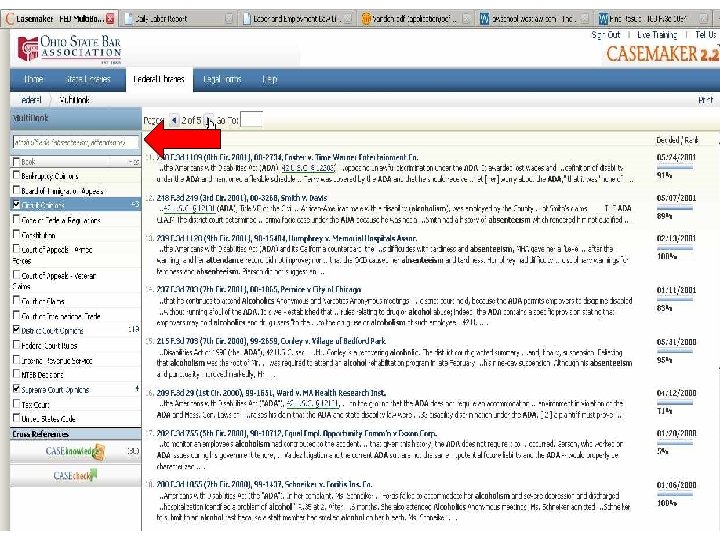Open CASEknowledge cross reference
The width and height of the screenshot is (720, 540).
(x=75, y=452)
